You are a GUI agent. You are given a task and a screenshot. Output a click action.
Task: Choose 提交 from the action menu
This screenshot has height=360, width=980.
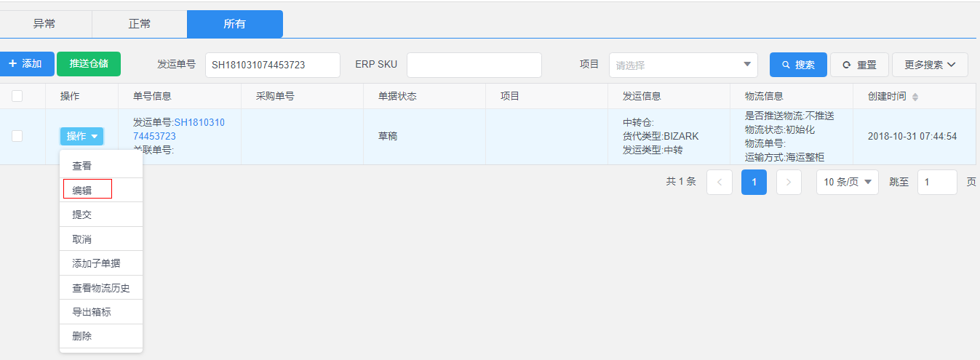[x=101, y=215]
